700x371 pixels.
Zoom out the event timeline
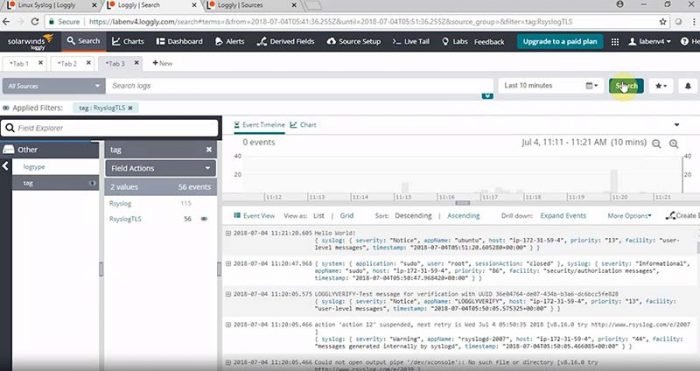tap(656, 143)
